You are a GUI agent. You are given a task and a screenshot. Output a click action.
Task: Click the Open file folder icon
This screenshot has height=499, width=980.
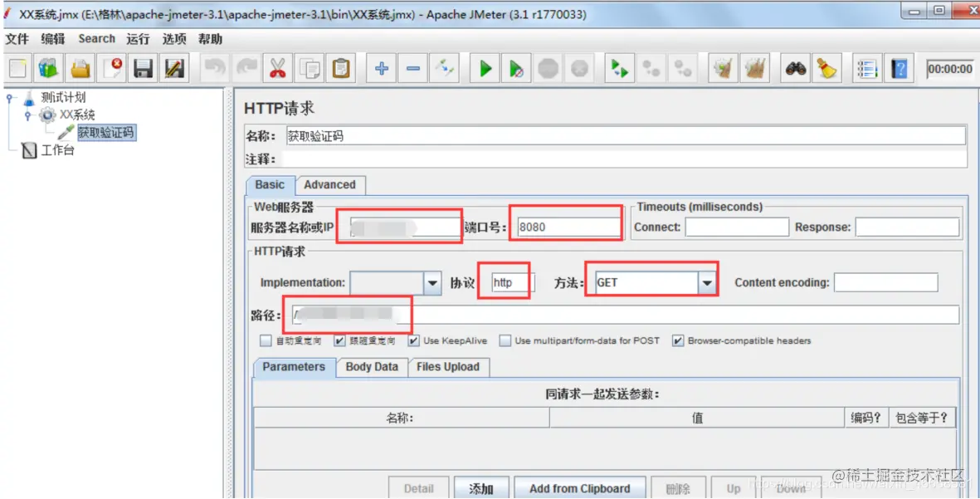tap(80, 68)
